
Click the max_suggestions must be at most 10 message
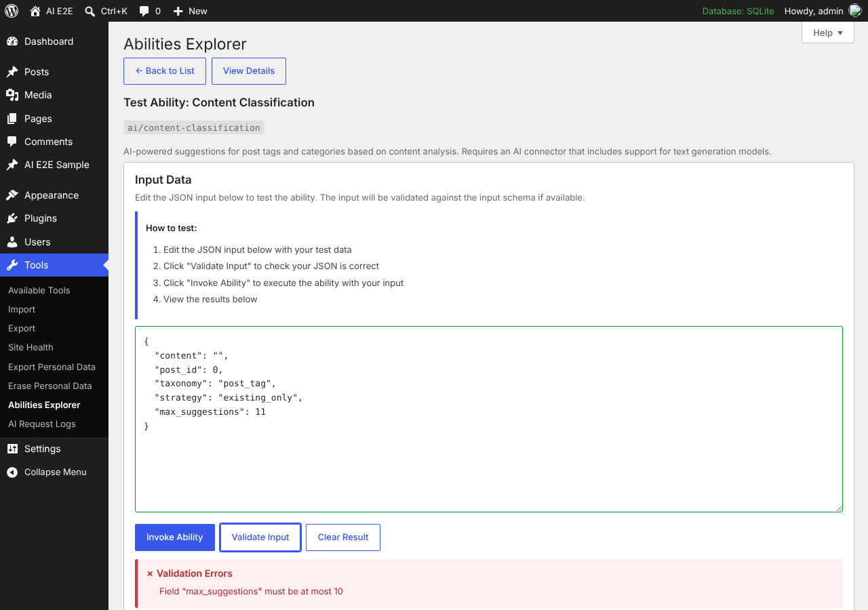(x=251, y=591)
